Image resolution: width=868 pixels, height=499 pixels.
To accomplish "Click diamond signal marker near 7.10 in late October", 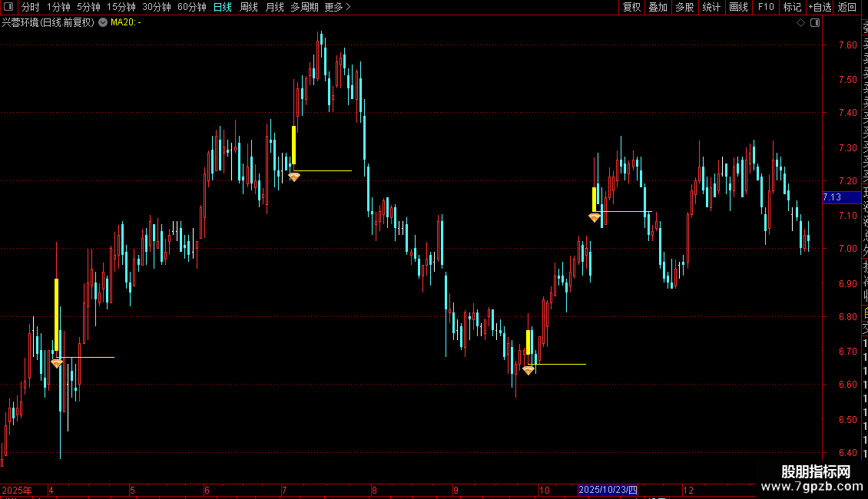I will point(595,218).
